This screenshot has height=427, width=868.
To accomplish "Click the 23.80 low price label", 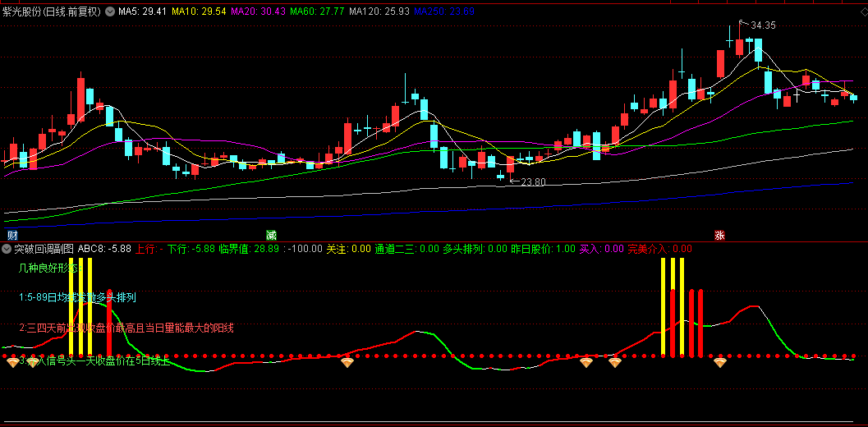I will (534, 181).
